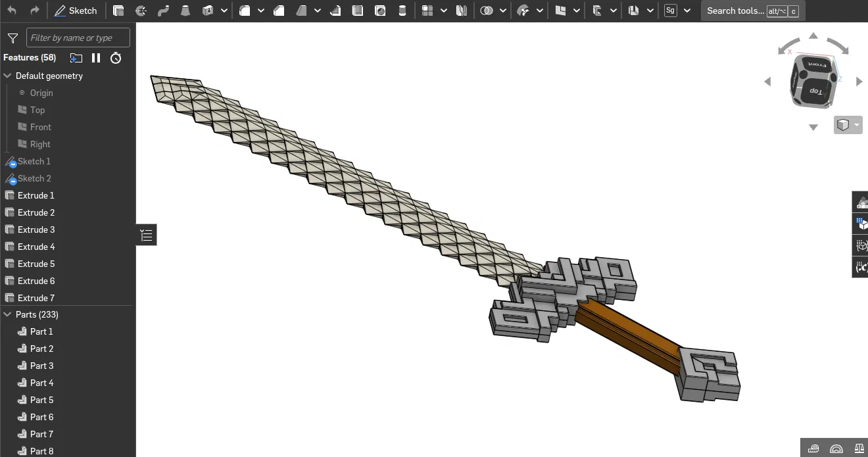
Task: Select the Sweep tool
Action: (163, 11)
